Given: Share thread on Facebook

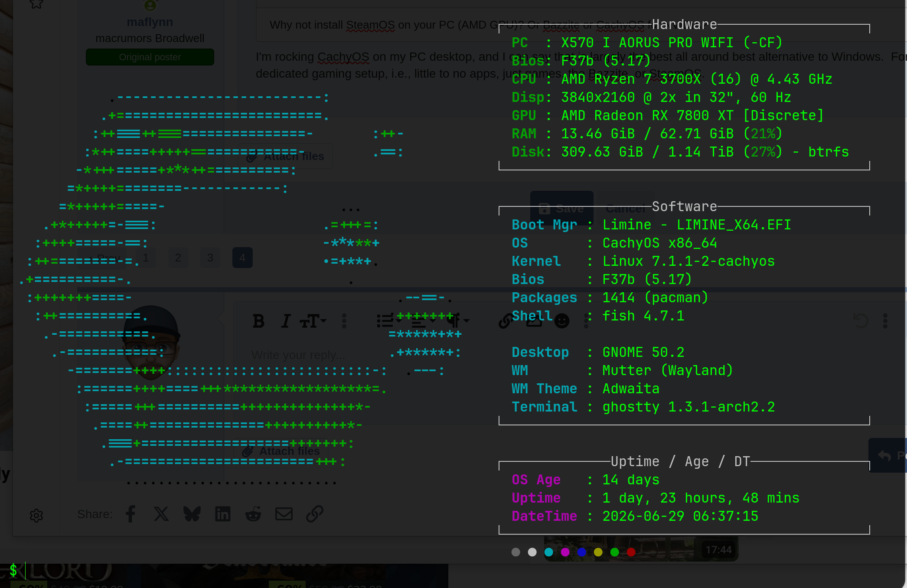Looking at the screenshot, I should pyautogui.click(x=131, y=514).
